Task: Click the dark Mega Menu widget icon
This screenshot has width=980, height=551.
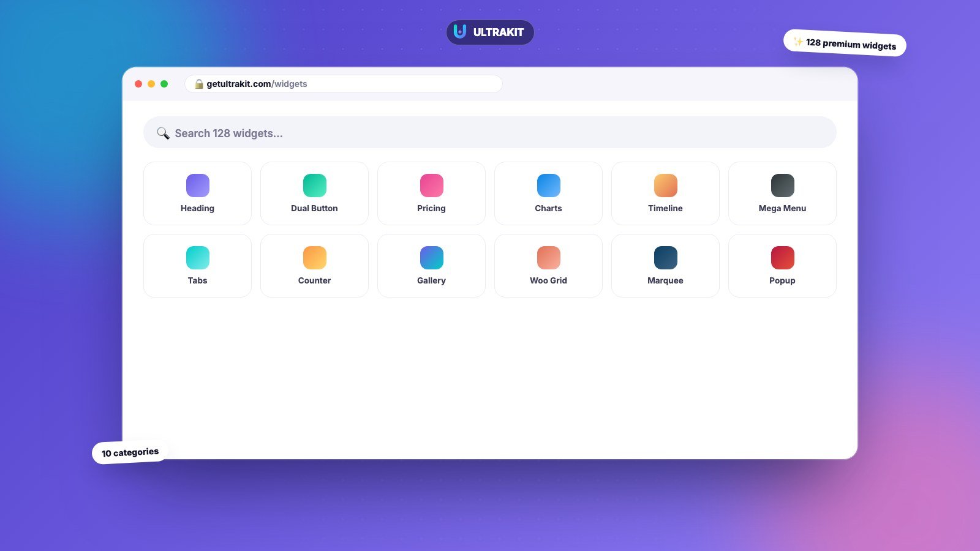Action: point(782,186)
